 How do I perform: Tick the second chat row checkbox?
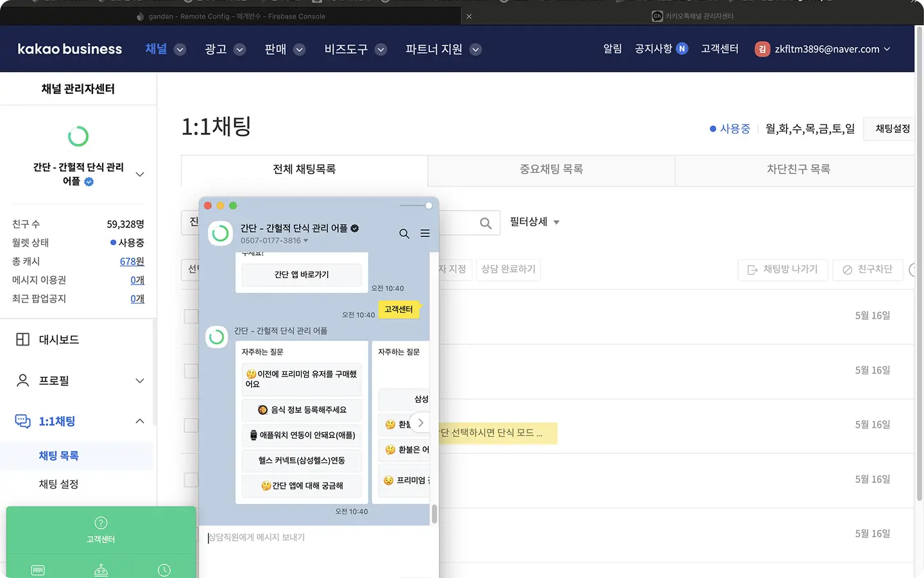click(191, 371)
